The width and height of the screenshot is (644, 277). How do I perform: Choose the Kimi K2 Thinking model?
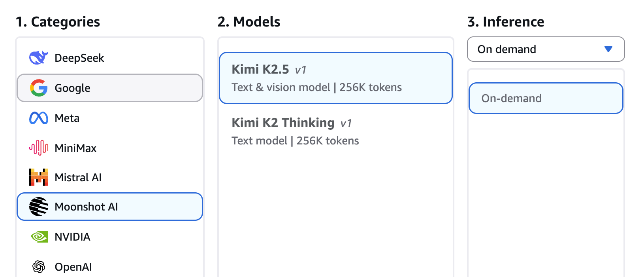[x=335, y=131]
